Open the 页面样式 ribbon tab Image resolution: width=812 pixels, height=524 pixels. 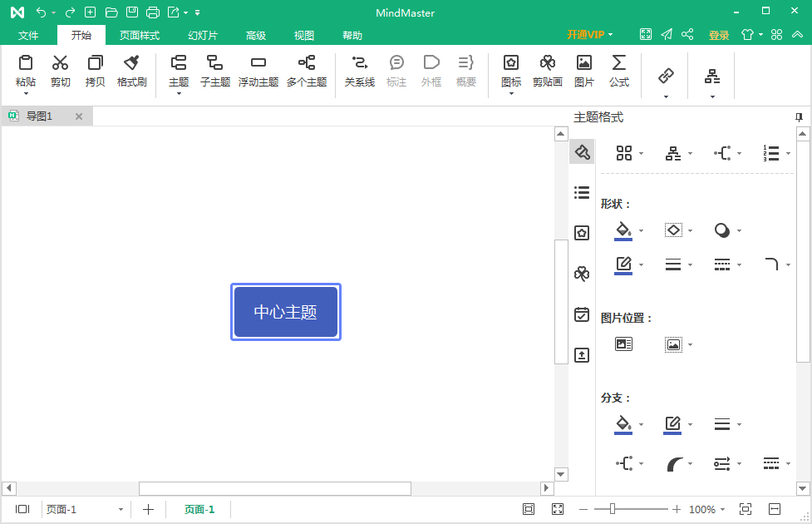tap(139, 36)
